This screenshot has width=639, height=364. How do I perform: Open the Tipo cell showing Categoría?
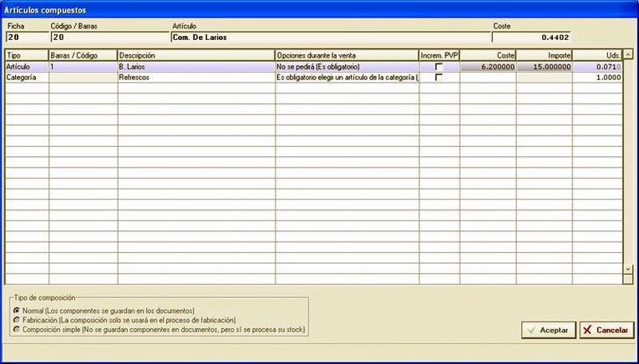(x=27, y=78)
